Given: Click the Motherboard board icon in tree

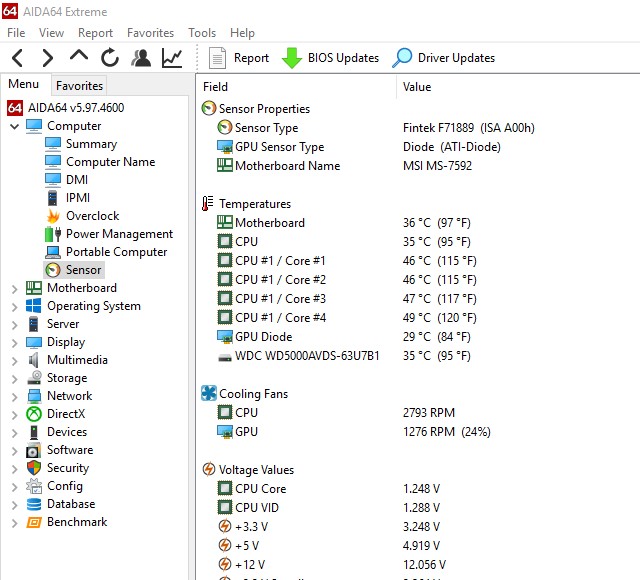Looking at the screenshot, I should click(34, 288).
